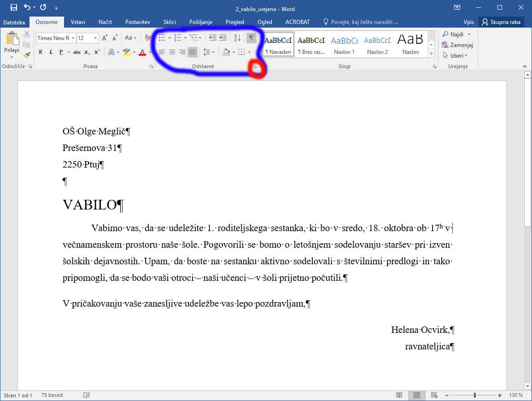
Task: Open the Times New Roman font name dropdown
Action: [73, 38]
